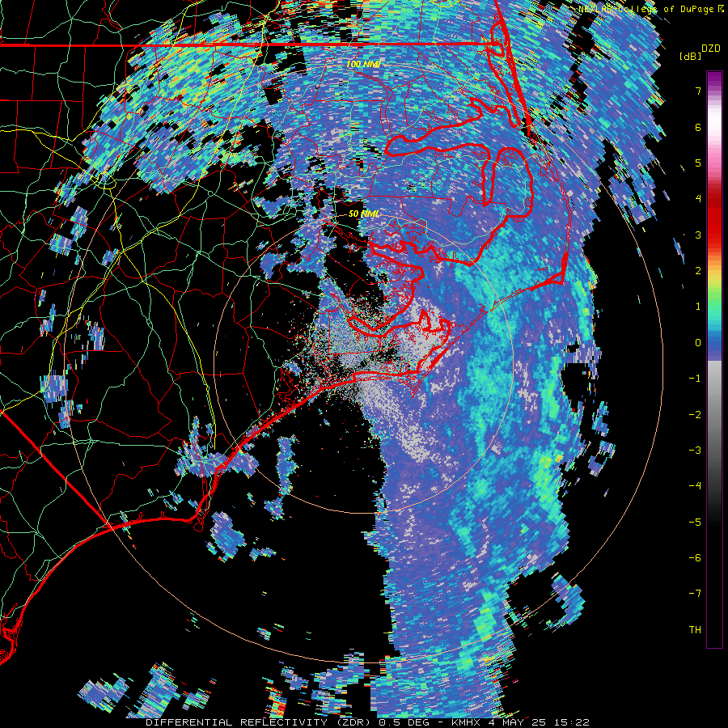Click the "[dB]" units label
Viewport: 728px width, 728px height.
point(690,56)
